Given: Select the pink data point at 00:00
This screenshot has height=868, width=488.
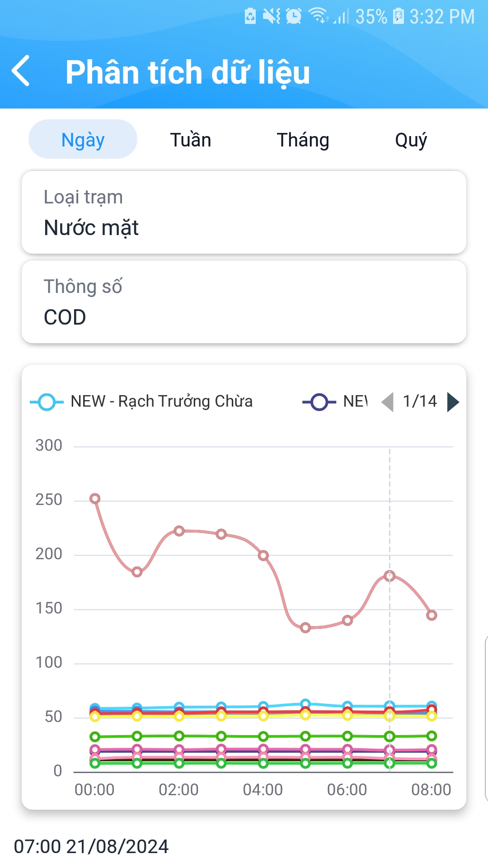Looking at the screenshot, I should pyautogui.click(x=95, y=499).
